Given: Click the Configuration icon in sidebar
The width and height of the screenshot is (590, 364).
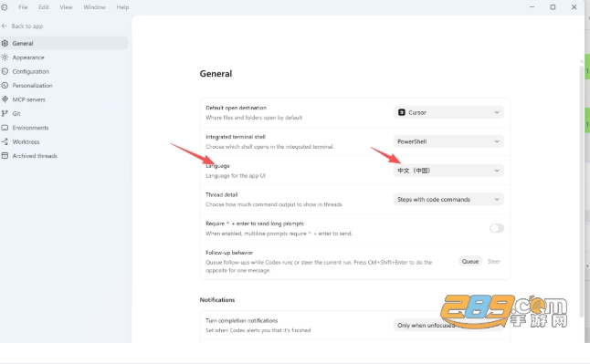Looking at the screenshot, I should tap(5, 71).
